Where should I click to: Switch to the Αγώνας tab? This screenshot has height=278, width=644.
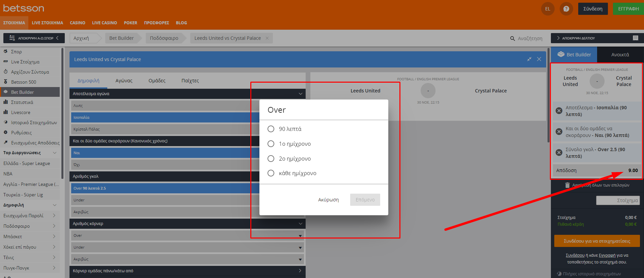124,81
